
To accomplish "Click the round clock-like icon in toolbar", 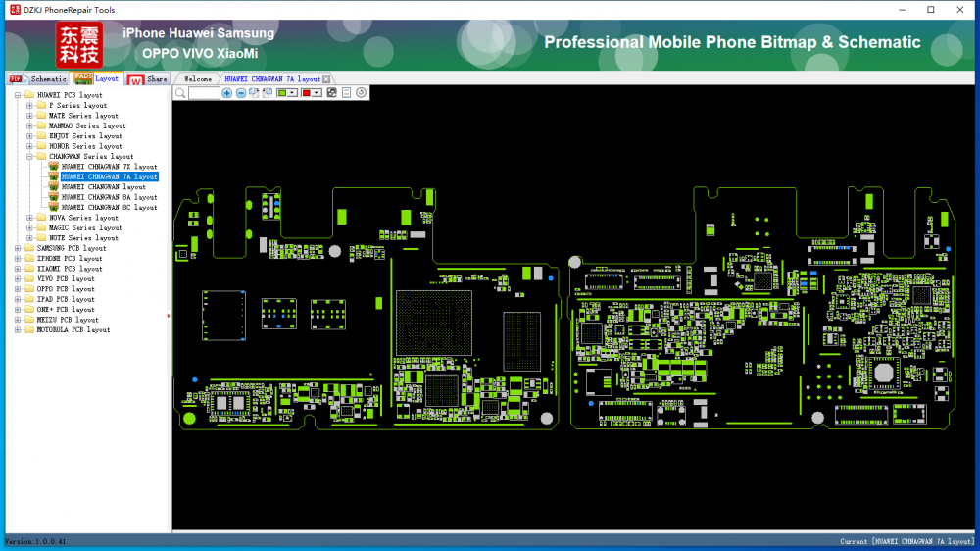I will [362, 93].
